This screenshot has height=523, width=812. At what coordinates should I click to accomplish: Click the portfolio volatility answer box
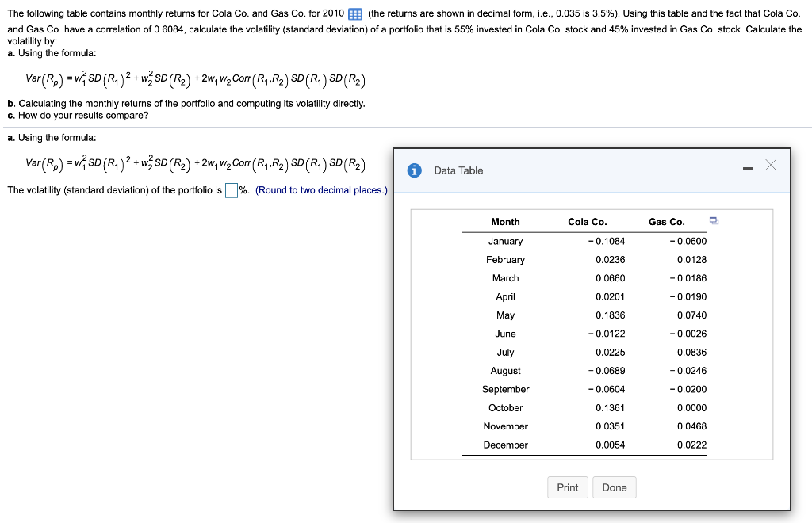coord(232,190)
